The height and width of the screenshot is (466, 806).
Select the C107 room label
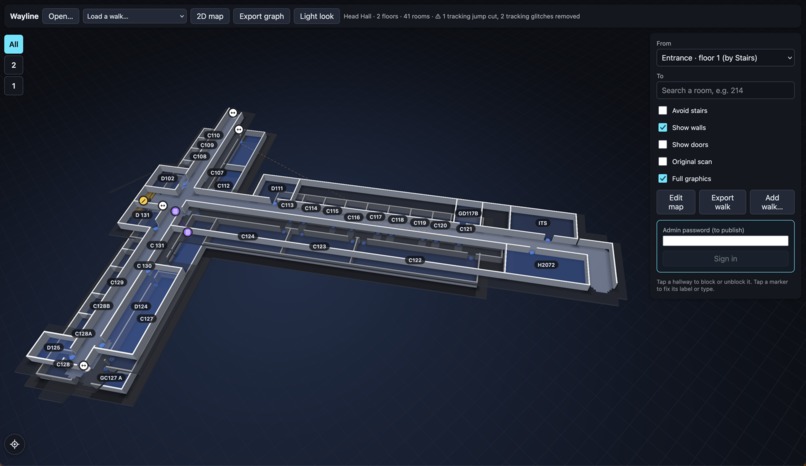[x=217, y=173]
